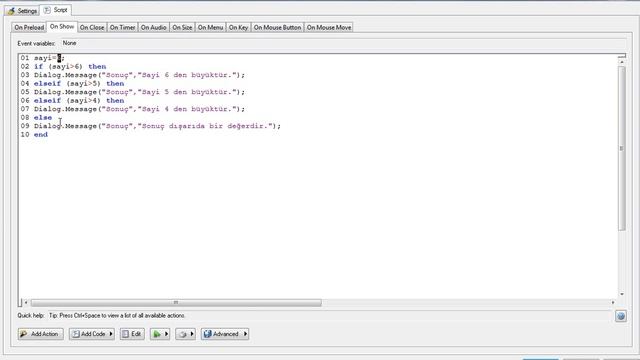Click the 'Sayi 4 den büyüktür.' line
Screen dimensions: 640x360
[140, 109]
